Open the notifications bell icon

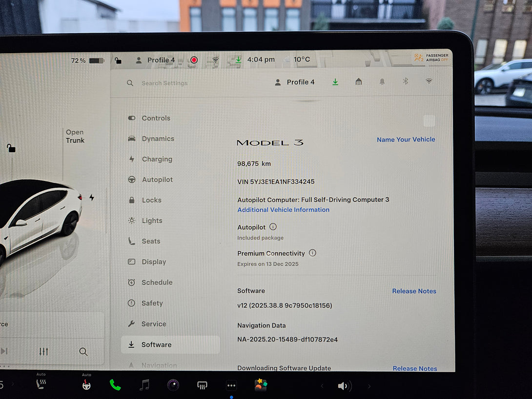click(382, 82)
